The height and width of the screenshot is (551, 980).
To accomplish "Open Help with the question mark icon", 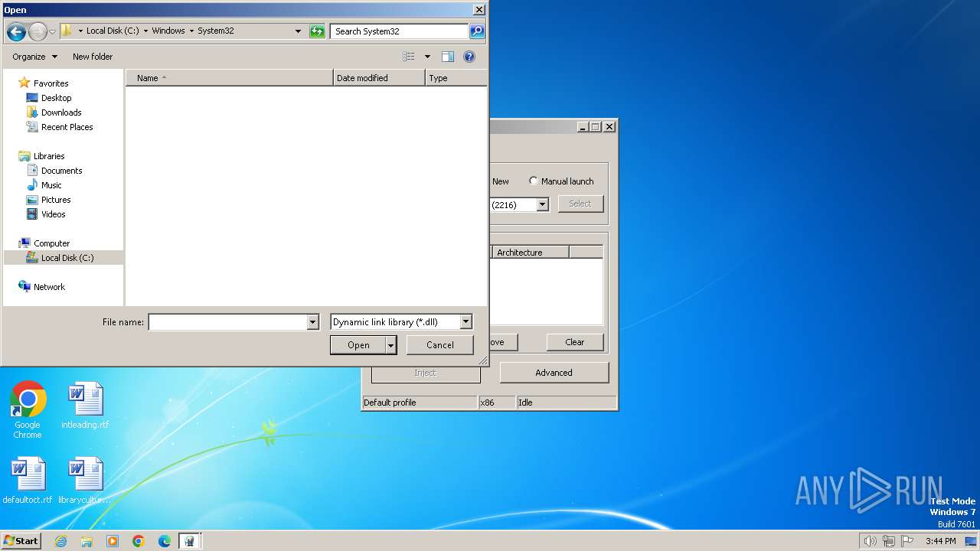I will pyautogui.click(x=469, y=57).
